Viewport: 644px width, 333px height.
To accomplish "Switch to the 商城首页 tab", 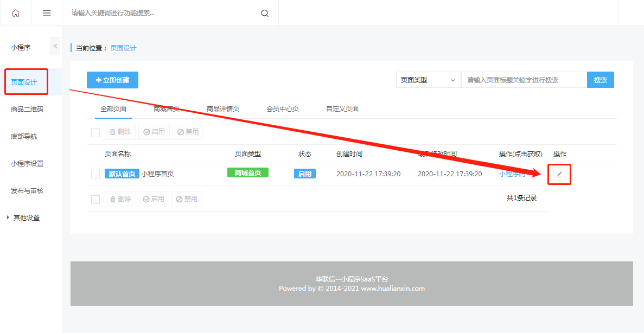I will click(167, 109).
